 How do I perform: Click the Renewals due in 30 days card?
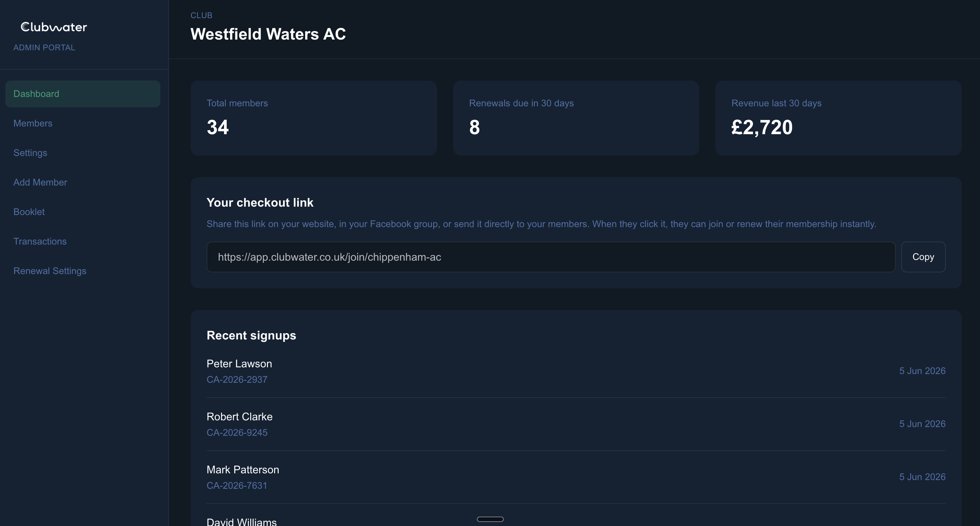[x=576, y=118]
